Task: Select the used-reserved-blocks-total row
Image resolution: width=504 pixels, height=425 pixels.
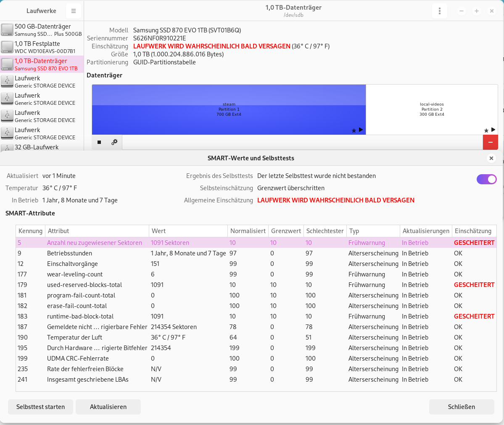Action: click(256, 285)
